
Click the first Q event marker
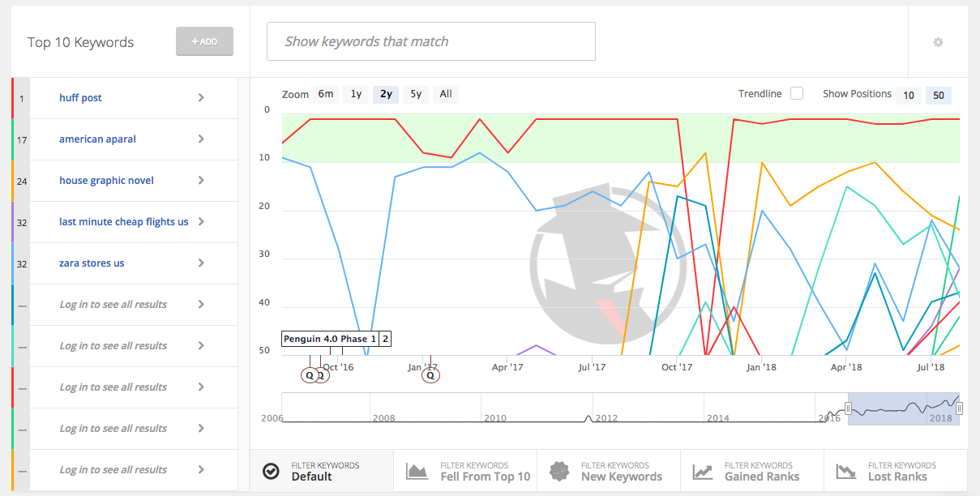tap(309, 375)
